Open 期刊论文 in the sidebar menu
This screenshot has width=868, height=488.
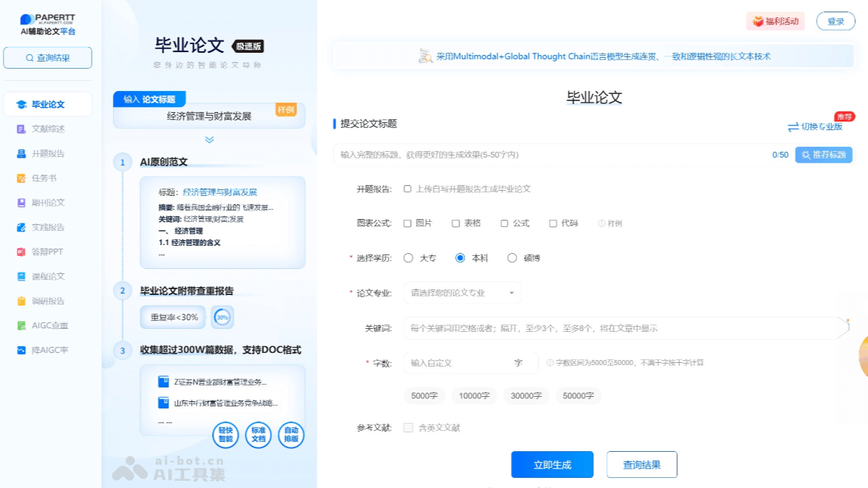[x=48, y=203]
